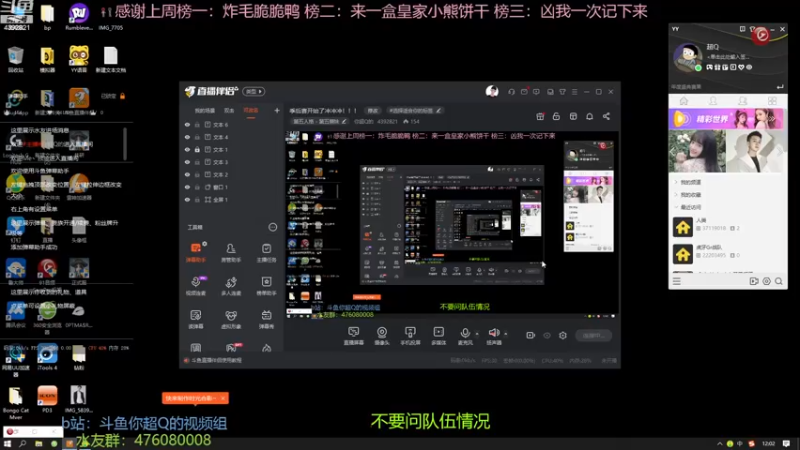Toggle the preview eye icon near settings
Image resolution: width=800 pixels, height=450 pixels.
(547, 335)
